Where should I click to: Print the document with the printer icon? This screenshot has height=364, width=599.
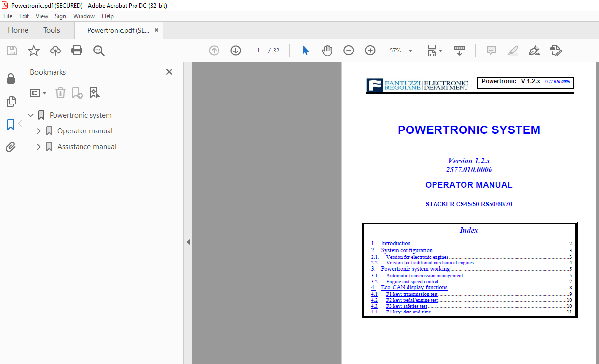click(x=77, y=51)
